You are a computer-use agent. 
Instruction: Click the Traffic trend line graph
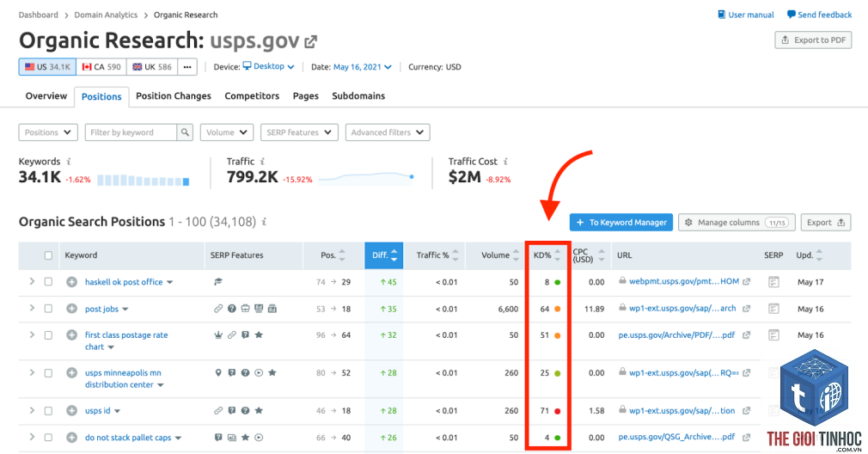pyautogui.click(x=366, y=177)
